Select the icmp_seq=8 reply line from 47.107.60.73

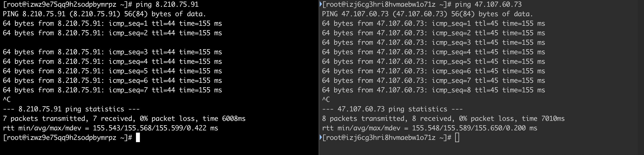(x=433, y=90)
